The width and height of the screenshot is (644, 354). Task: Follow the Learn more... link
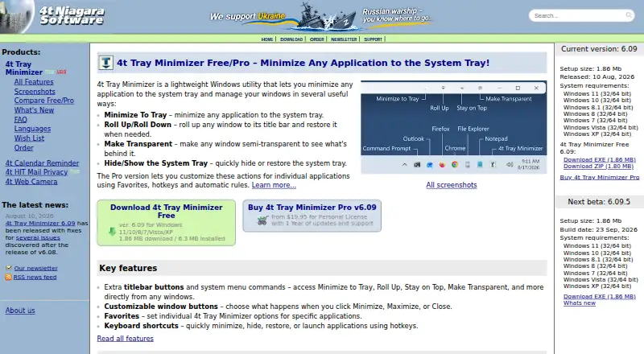tap(274, 185)
